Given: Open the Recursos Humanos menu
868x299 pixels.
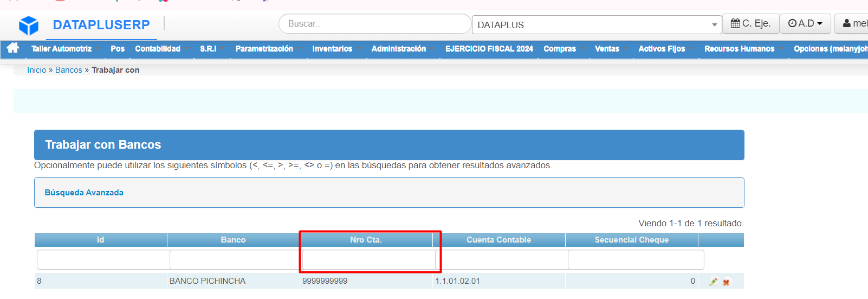Looking at the screenshot, I should click(739, 49).
